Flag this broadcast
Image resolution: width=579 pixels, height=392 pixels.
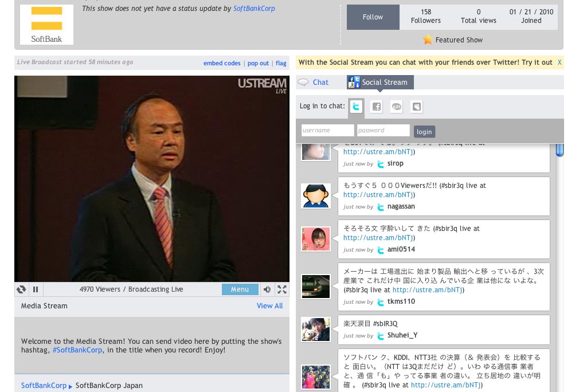click(281, 63)
